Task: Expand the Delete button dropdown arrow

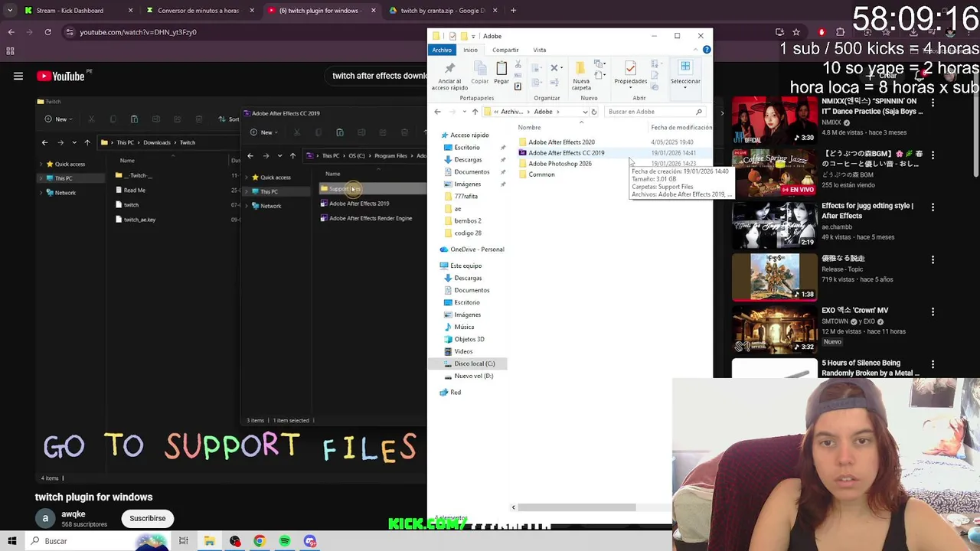Action: coord(562,67)
